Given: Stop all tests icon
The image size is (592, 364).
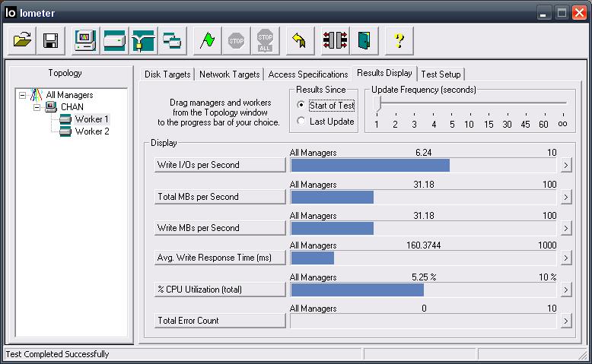Looking at the screenshot, I should pos(265,40).
